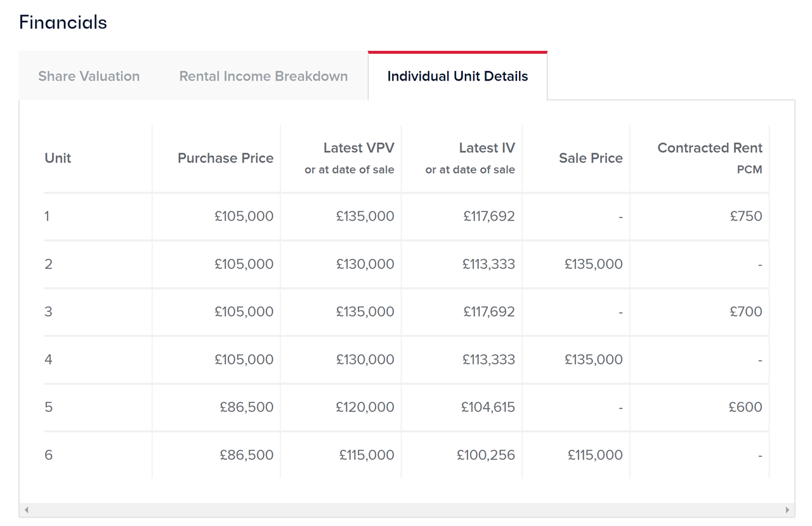Click the Sale Price column header
Viewport: 812px width, 526px height.
tap(591, 158)
